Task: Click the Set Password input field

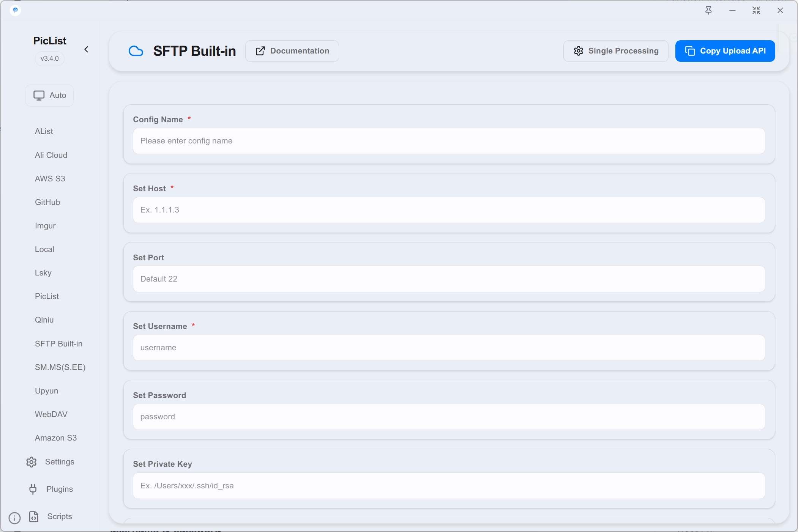Action: (x=449, y=417)
